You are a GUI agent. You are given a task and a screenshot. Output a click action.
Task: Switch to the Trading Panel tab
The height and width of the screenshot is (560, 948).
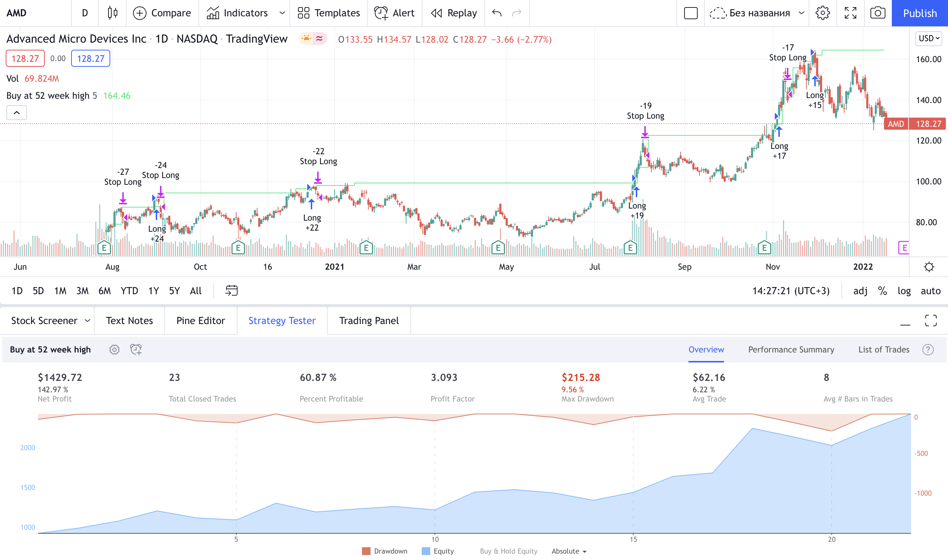click(369, 321)
